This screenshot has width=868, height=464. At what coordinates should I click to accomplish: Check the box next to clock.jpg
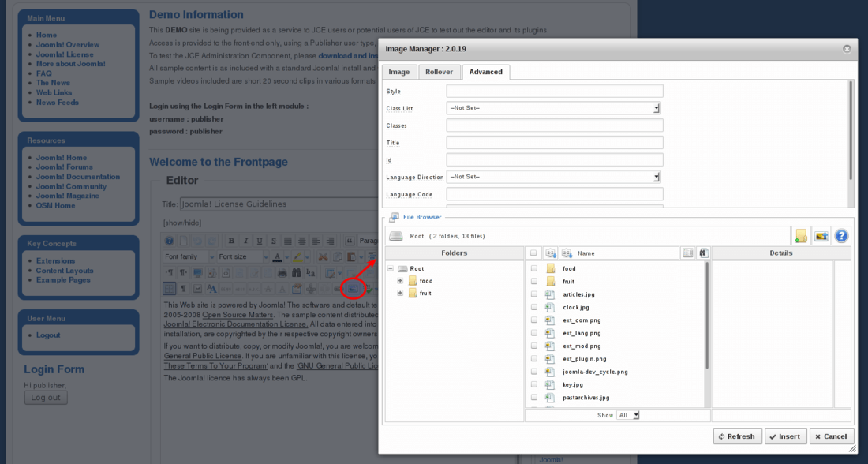point(533,307)
